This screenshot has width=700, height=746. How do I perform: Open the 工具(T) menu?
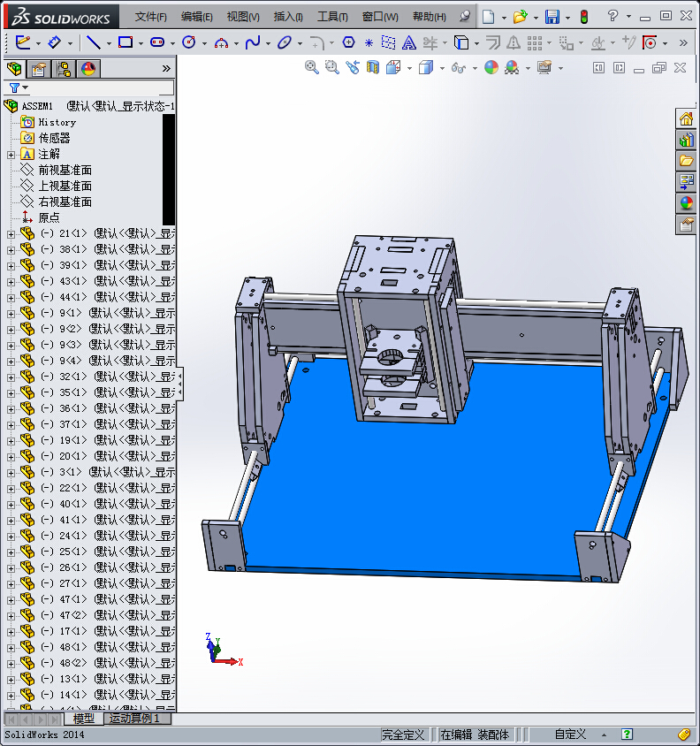(x=332, y=17)
